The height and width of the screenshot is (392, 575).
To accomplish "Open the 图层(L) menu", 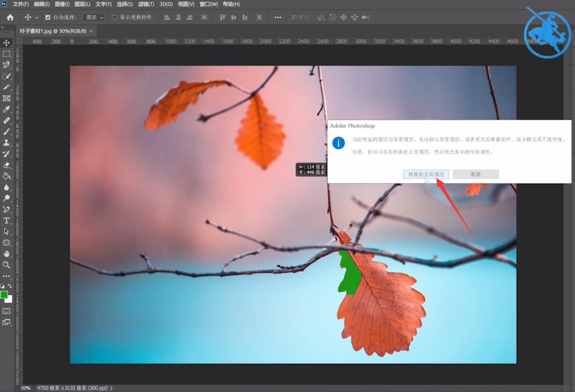I will tap(82, 4).
